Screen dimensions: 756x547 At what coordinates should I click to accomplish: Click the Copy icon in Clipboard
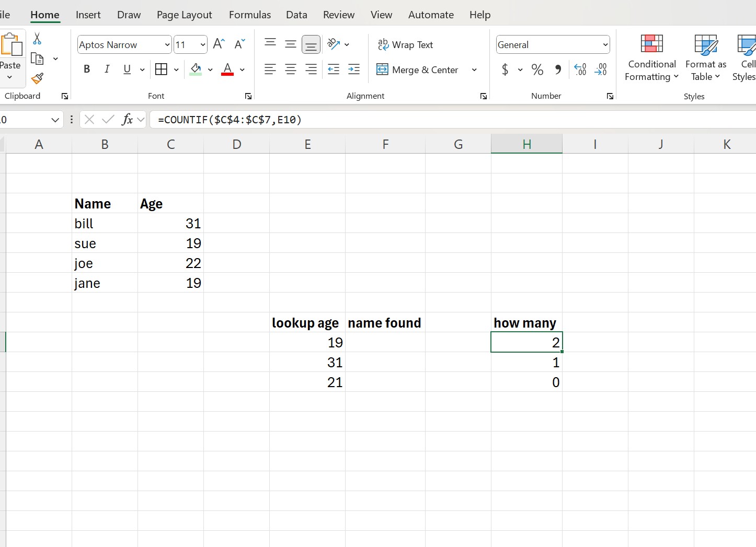(37, 59)
